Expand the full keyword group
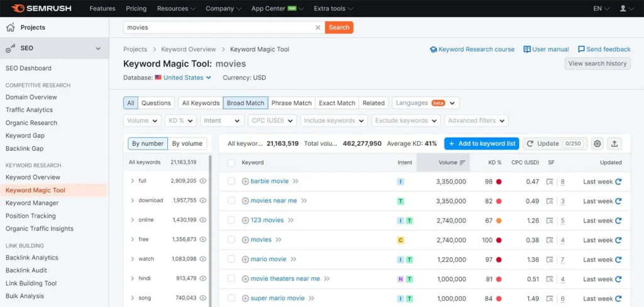The height and width of the screenshot is (307, 644). click(132, 181)
